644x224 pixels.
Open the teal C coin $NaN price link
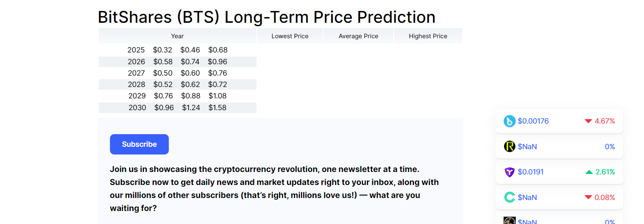tap(527, 197)
